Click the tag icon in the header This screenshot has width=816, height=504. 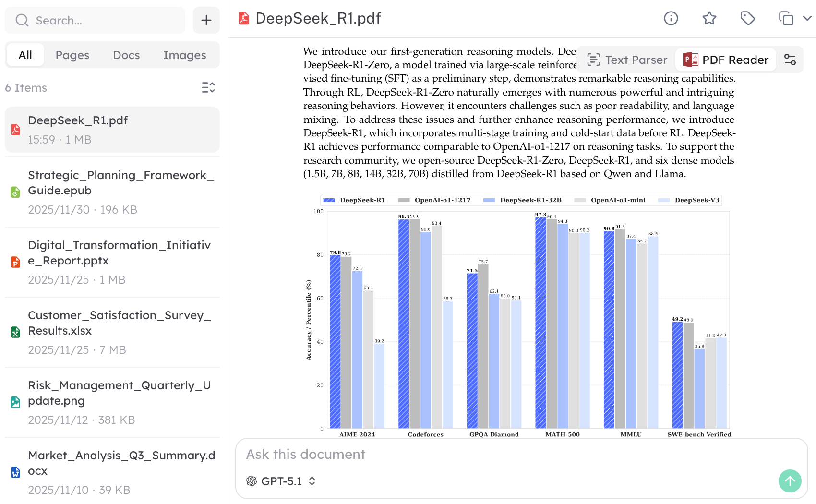click(747, 18)
